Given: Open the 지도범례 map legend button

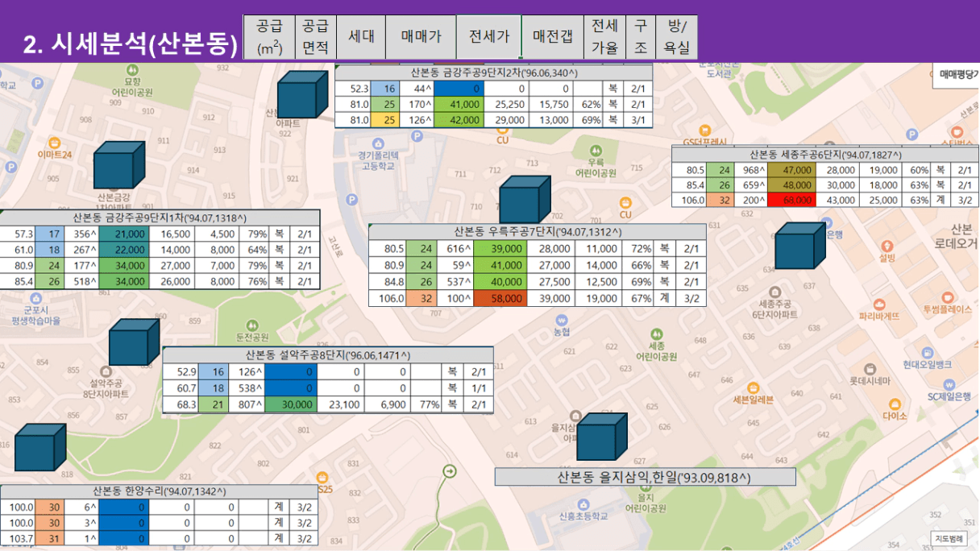Looking at the screenshot, I should [x=949, y=538].
